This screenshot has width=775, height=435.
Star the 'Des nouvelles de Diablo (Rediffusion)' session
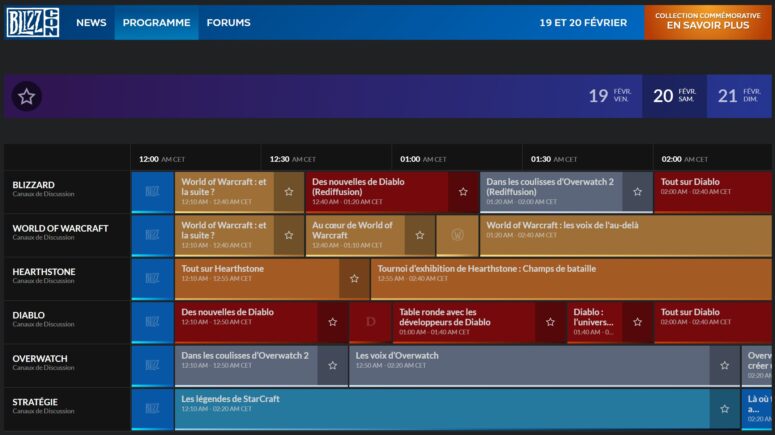463,191
